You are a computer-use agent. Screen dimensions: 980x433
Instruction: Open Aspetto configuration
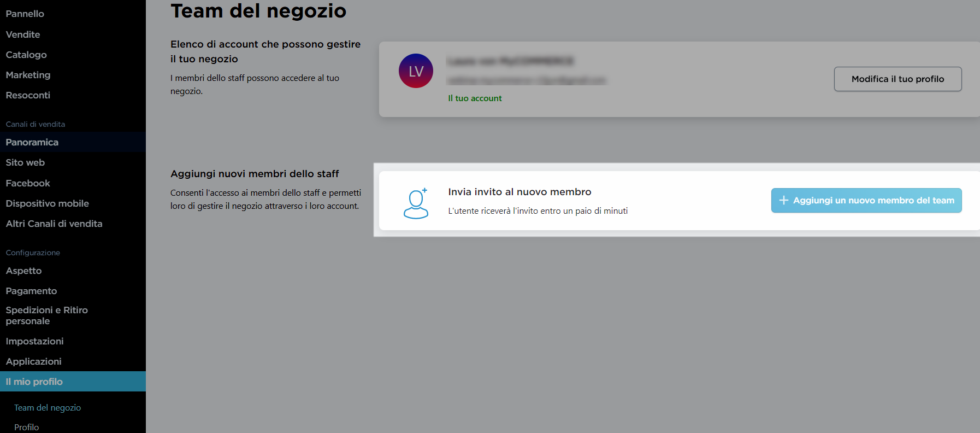[23, 271]
